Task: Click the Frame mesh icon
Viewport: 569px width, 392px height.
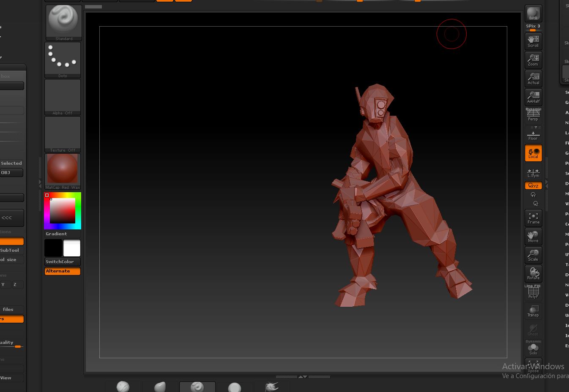Action: (x=533, y=218)
